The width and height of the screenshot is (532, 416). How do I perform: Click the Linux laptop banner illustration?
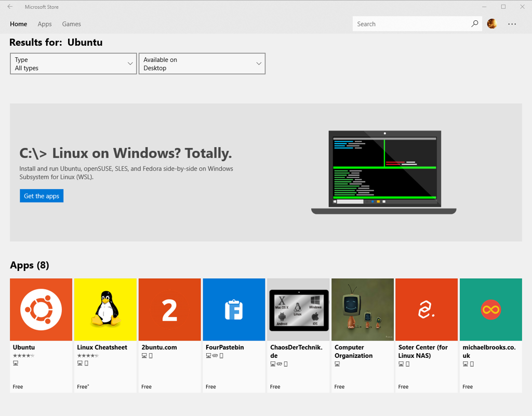(x=384, y=172)
